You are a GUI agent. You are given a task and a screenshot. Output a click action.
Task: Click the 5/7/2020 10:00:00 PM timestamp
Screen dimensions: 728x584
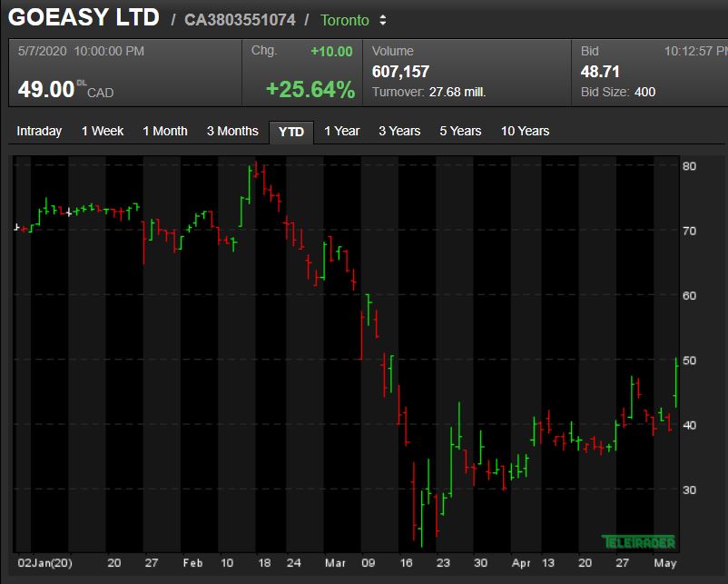coord(81,51)
